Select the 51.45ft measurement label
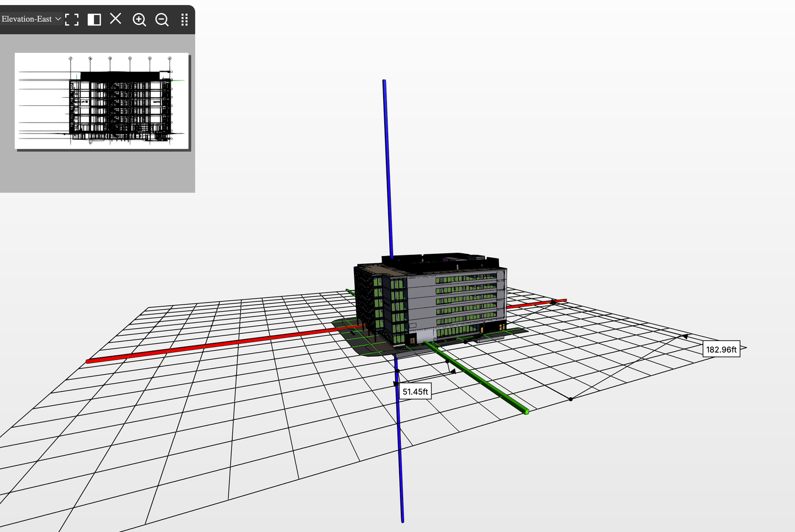795x532 pixels. [x=415, y=392]
